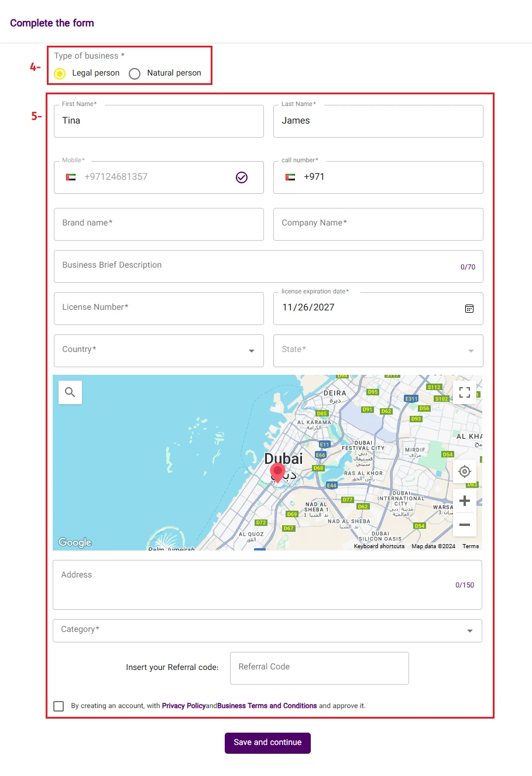This screenshot has height=776, width=532.
Task: Select the Natural person radio button
Action: coord(135,73)
